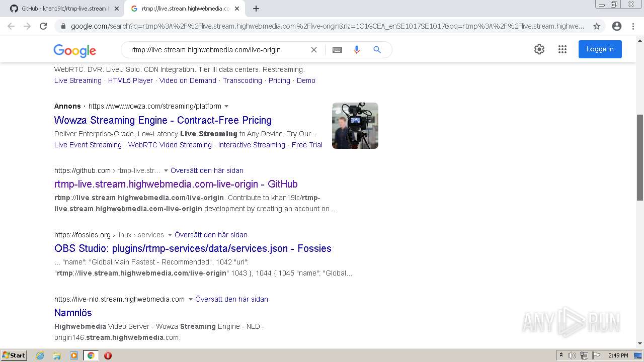The image size is (644, 362).
Task: Show hidden system tray icons
Action: pos(561,355)
